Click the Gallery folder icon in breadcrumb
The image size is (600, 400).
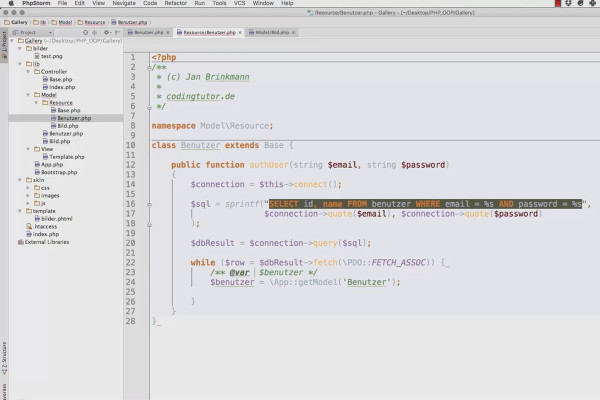click(7, 22)
